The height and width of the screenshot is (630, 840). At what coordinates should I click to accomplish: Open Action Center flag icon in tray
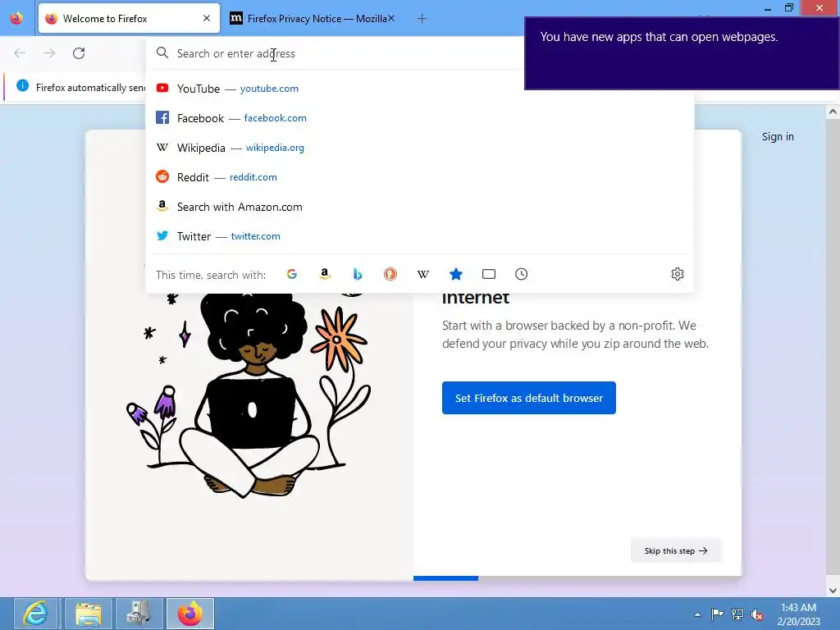point(717,614)
